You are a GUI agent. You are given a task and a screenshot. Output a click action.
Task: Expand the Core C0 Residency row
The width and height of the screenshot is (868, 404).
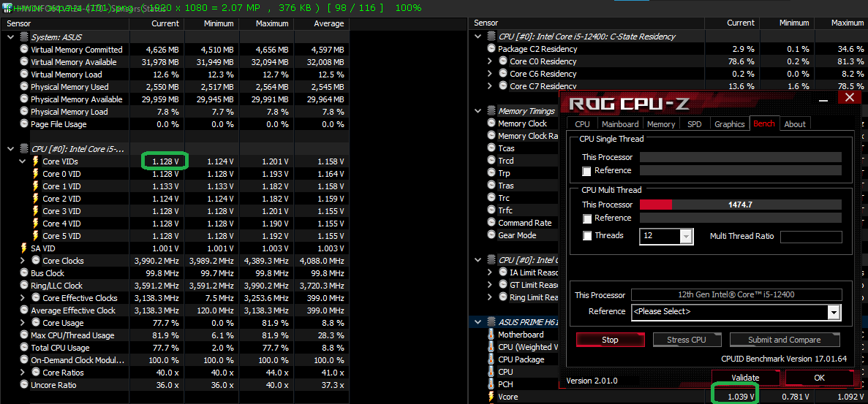(490, 61)
